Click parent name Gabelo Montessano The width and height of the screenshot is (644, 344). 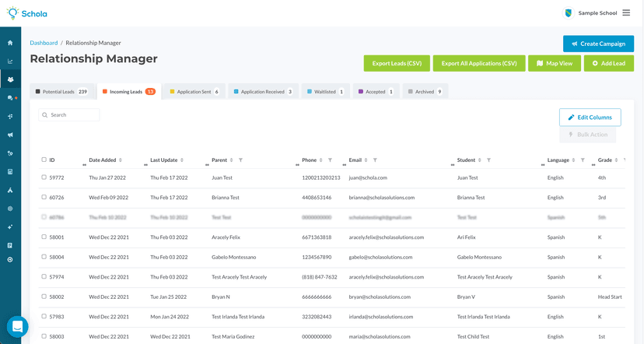[x=233, y=257]
